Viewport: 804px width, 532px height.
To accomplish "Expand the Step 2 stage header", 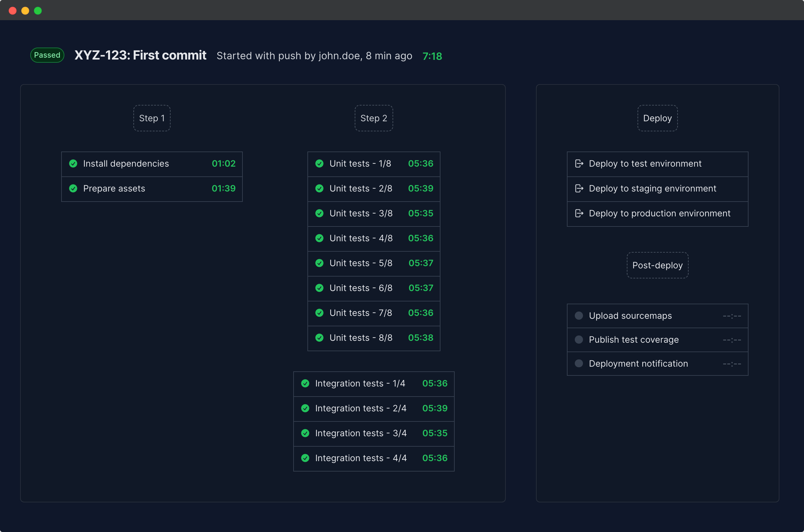I will [374, 118].
